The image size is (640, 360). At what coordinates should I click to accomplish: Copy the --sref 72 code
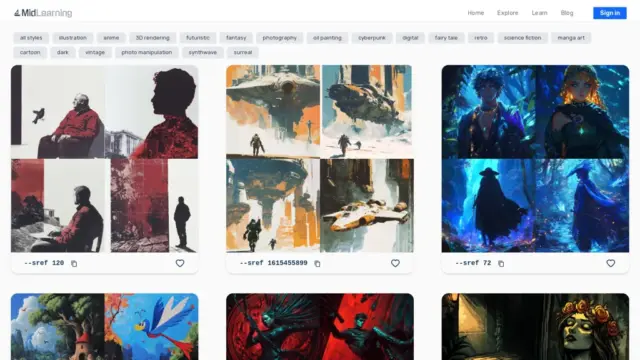[x=501, y=264]
